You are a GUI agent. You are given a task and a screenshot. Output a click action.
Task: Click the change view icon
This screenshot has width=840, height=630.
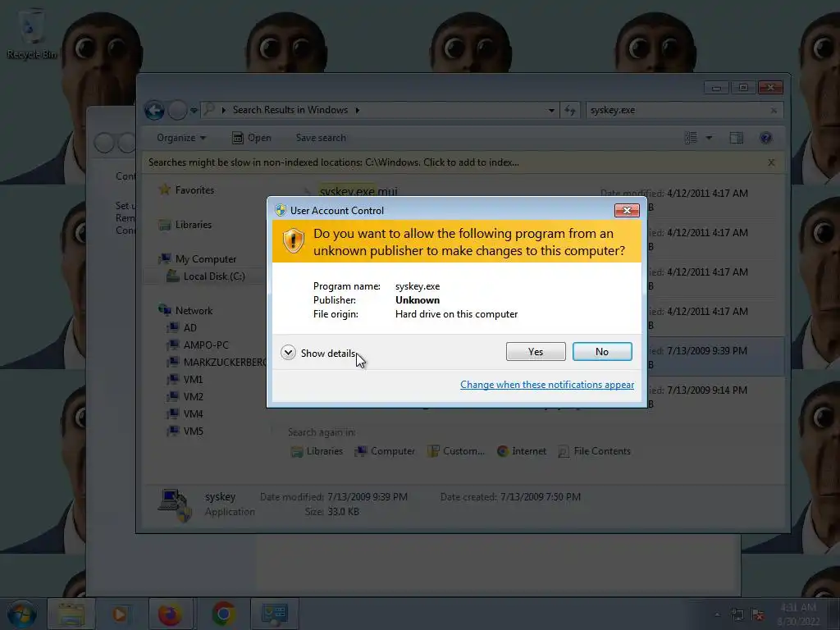(x=691, y=138)
